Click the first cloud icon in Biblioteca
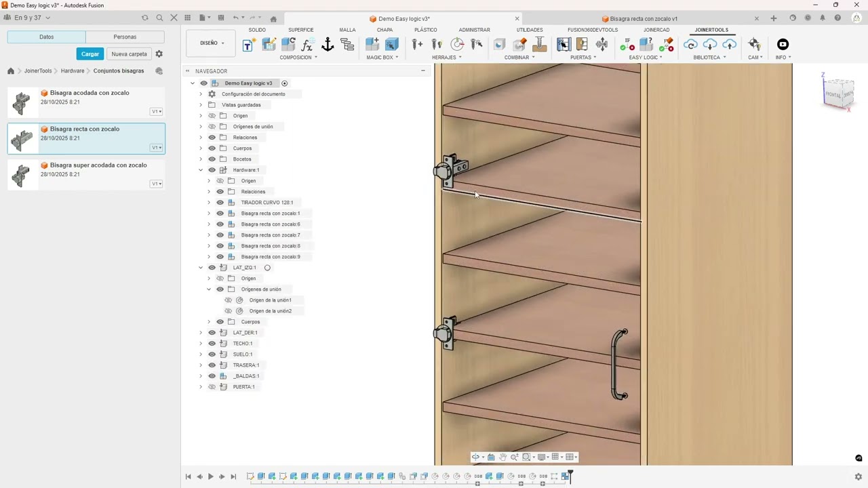The width and height of the screenshot is (868, 488). click(690, 44)
